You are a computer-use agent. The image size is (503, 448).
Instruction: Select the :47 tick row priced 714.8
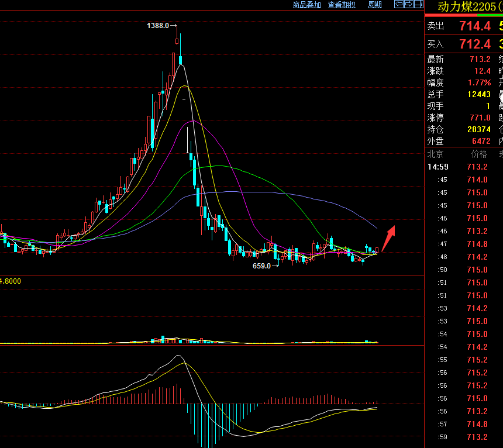464,244
